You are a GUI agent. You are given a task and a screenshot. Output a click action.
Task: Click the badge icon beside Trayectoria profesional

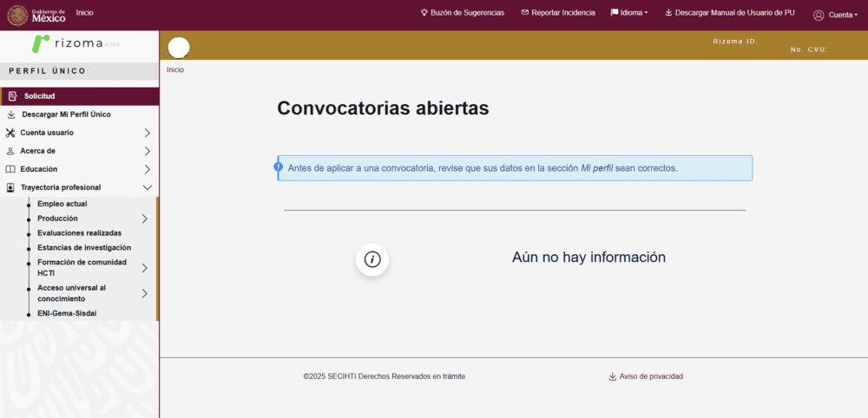10,187
